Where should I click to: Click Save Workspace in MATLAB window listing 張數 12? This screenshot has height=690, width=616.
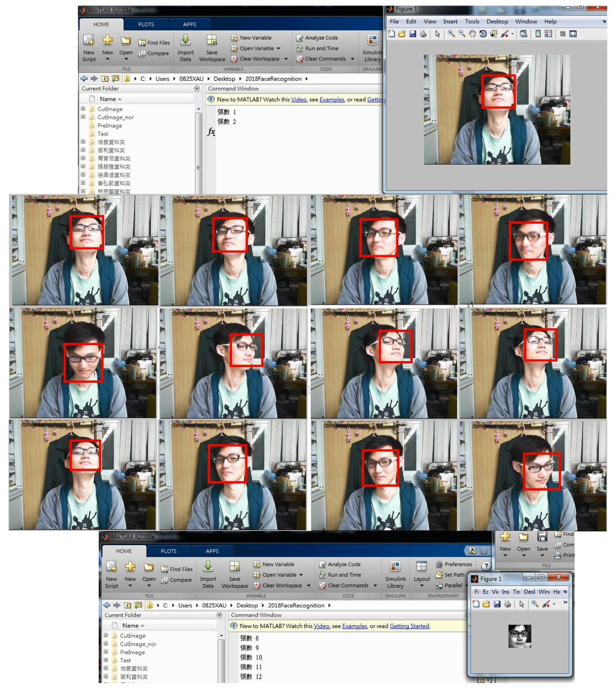(234, 574)
